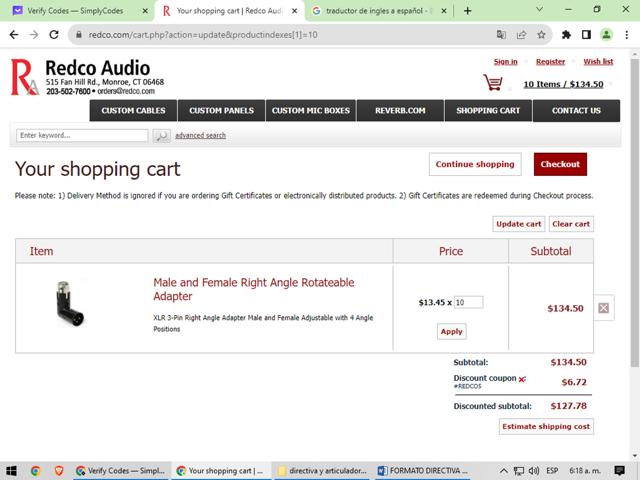This screenshot has width=640, height=480.
Task: Click the 10 Items / $134.50 cart link
Action: click(x=563, y=84)
